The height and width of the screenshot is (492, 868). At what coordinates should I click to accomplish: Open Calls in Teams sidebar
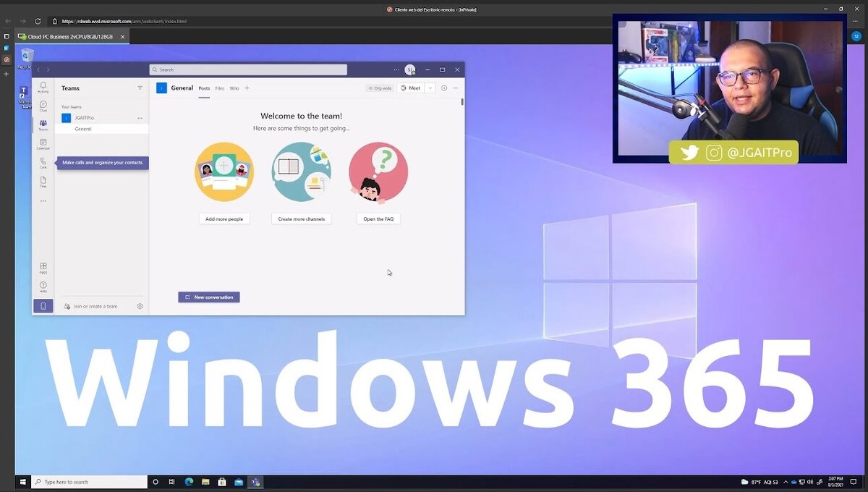(43, 163)
